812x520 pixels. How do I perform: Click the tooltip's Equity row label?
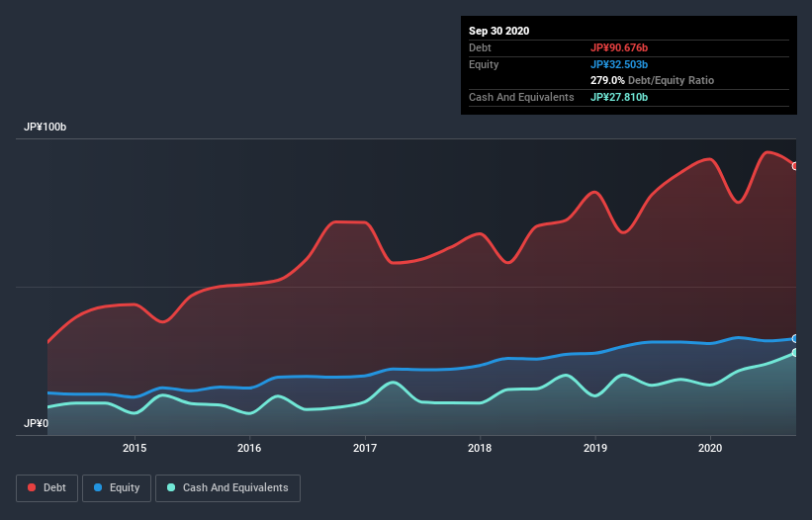pyautogui.click(x=484, y=64)
